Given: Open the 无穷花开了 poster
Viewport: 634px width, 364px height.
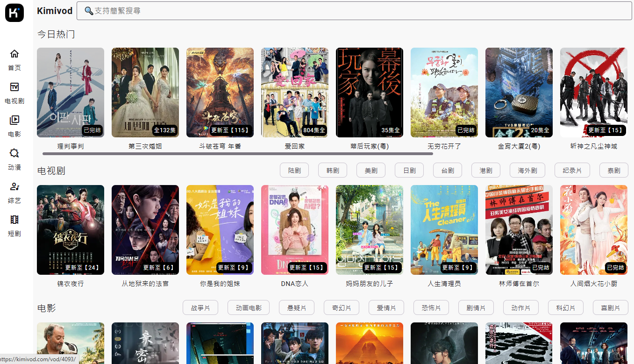Looking at the screenshot, I should pos(444,93).
